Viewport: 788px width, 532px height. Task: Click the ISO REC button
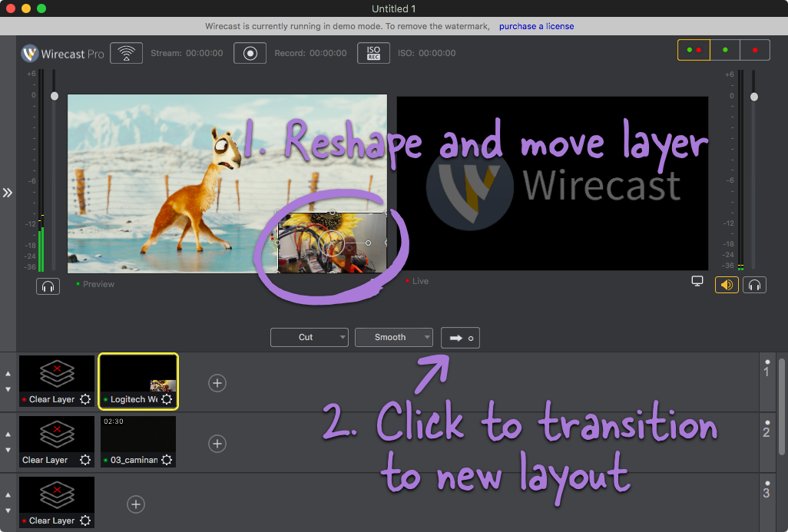(373, 53)
